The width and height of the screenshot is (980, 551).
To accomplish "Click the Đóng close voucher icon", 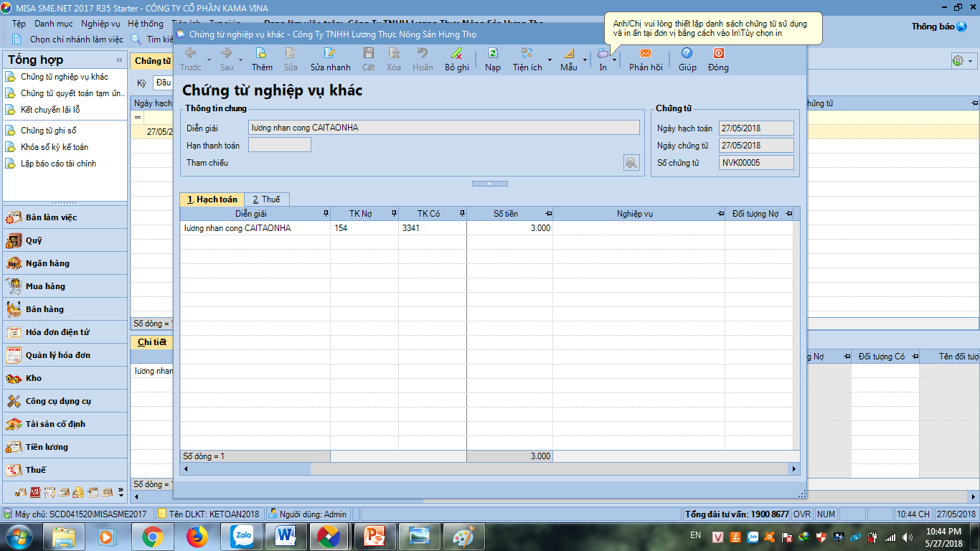I will point(718,53).
